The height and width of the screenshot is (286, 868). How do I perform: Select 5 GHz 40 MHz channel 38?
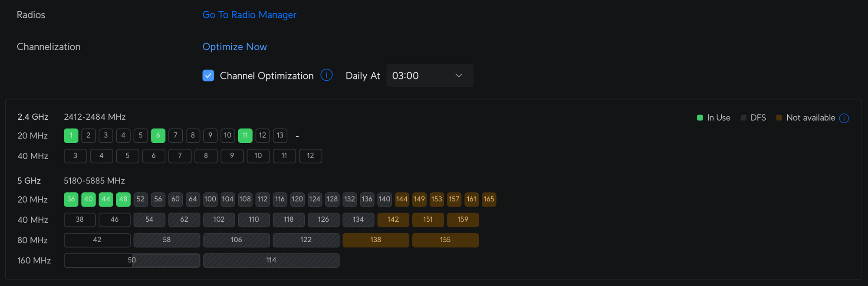click(x=80, y=220)
